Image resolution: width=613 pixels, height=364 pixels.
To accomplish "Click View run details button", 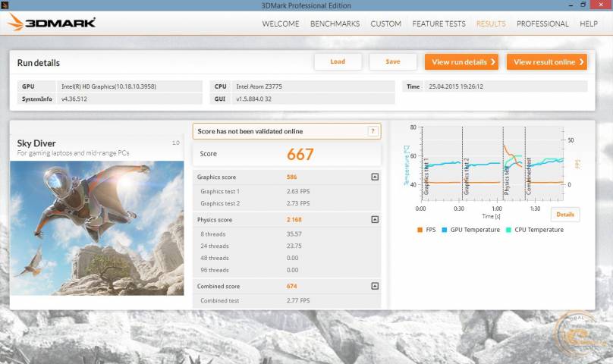I will pos(462,61).
